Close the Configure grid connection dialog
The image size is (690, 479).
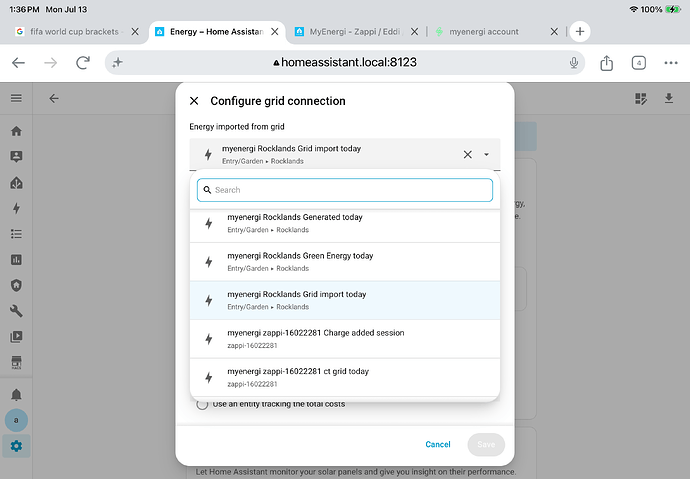click(x=194, y=101)
